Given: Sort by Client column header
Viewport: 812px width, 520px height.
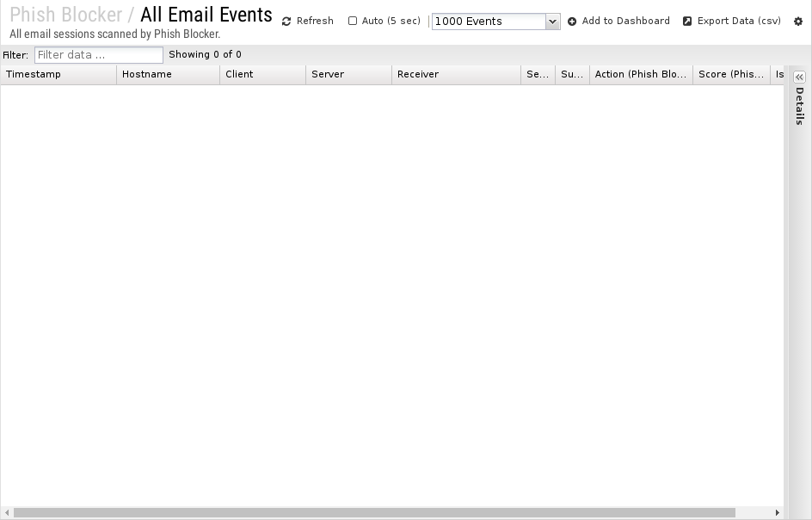Looking at the screenshot, I should click(263, 75).
